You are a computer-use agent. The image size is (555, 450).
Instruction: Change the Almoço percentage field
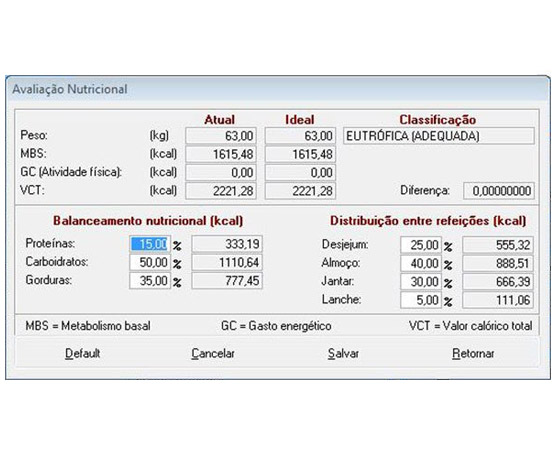click(421, 263)
